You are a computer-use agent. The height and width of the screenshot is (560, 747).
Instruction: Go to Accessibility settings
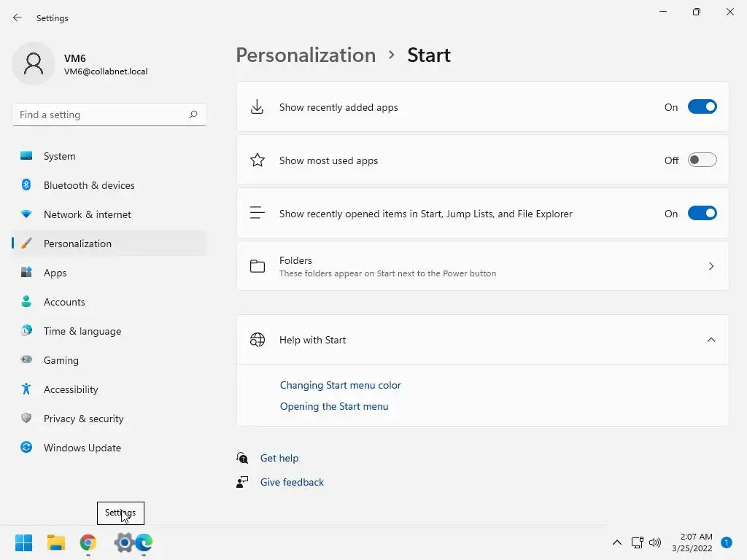pos(71,389)
